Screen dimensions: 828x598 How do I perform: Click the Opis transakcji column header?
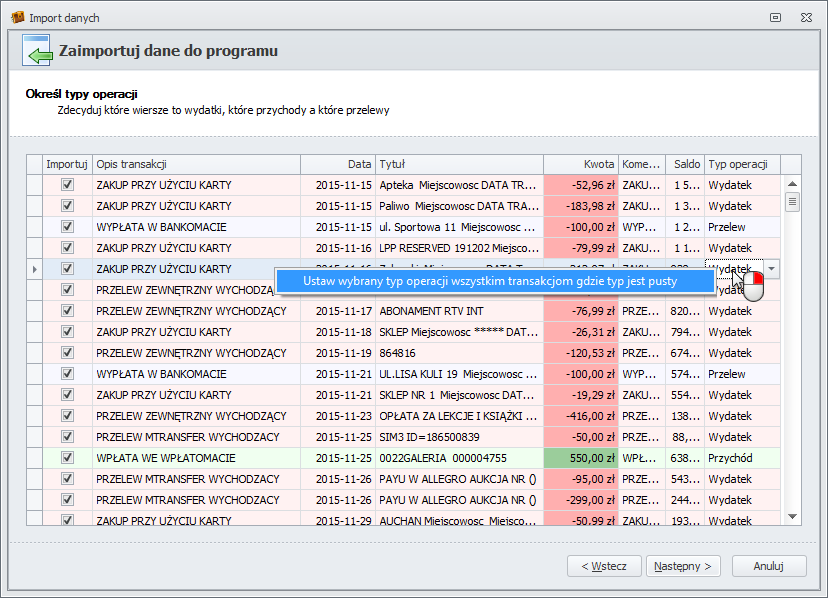coord(196,164)
